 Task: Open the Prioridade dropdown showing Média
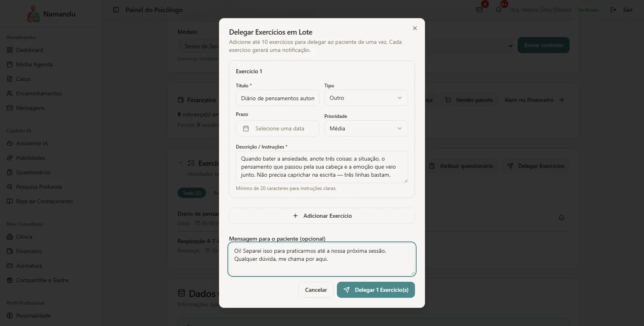tap(366, 128)
